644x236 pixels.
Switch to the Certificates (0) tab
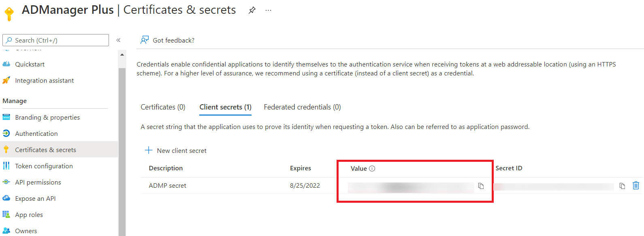(163, 107)
